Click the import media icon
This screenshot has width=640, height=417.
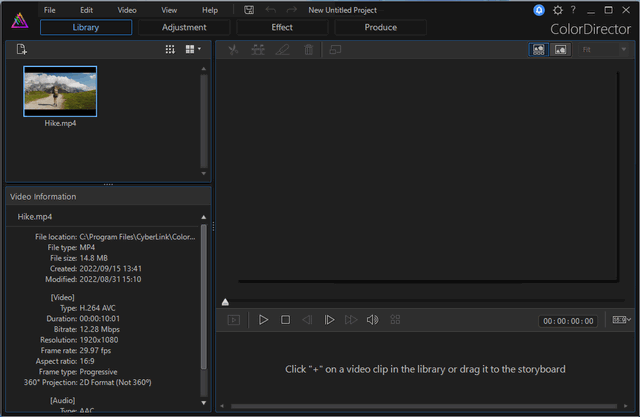click(x=21, y=49)
